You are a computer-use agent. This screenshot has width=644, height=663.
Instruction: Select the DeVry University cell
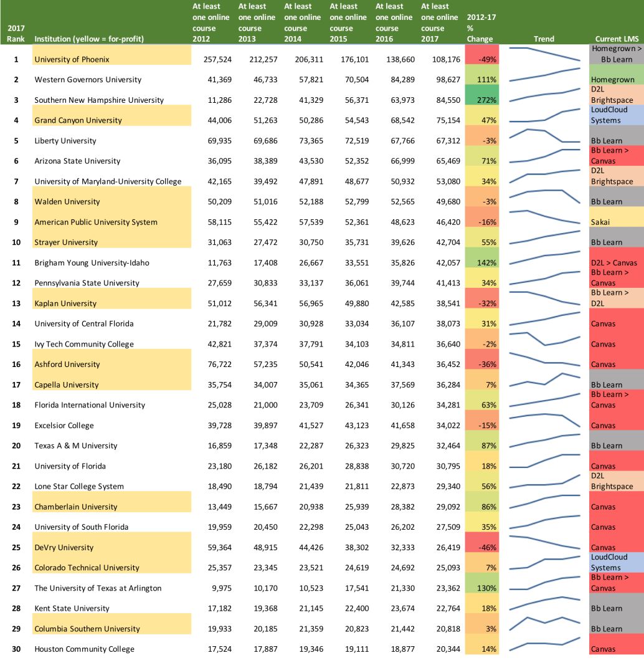[x=111, y=543]
